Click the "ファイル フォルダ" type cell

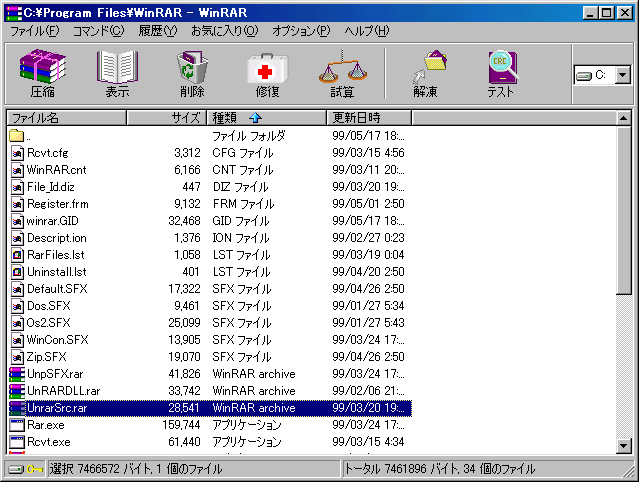(249, 136)
